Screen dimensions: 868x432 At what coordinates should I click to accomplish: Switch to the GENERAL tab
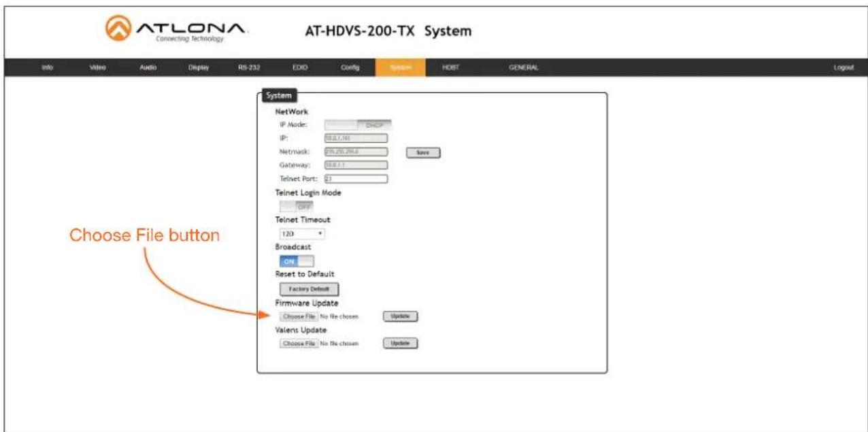coord(524,67)
